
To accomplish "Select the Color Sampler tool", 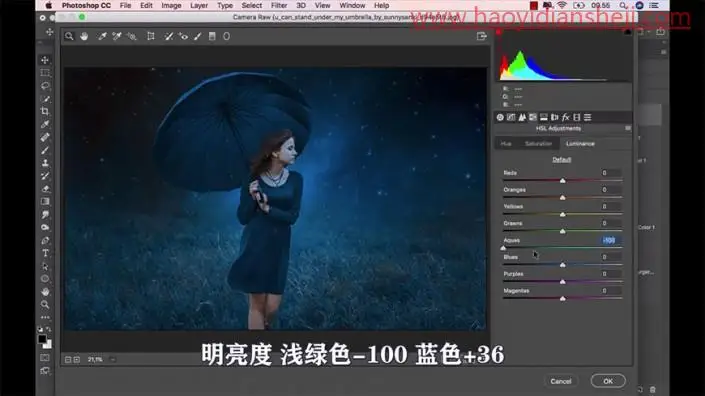I will pyautogui.click(x=117, y=36).
